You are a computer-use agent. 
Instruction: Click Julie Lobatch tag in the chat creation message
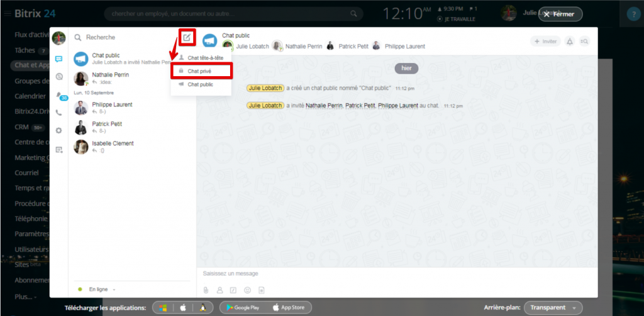265,88
